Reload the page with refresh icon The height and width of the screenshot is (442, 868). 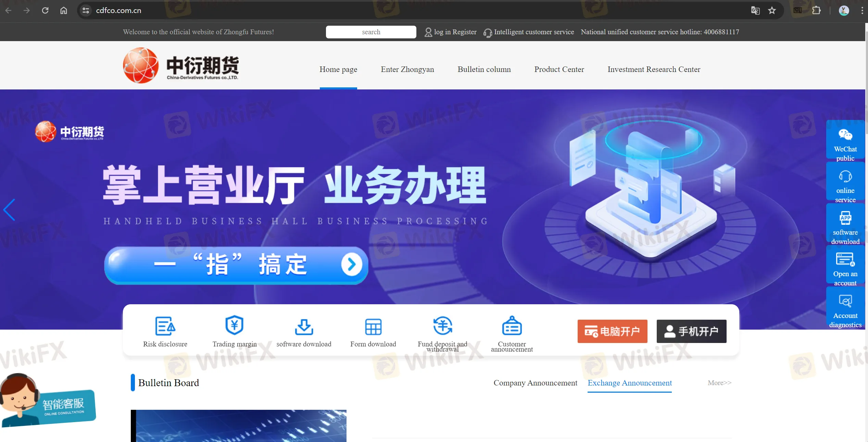point(45,11)
